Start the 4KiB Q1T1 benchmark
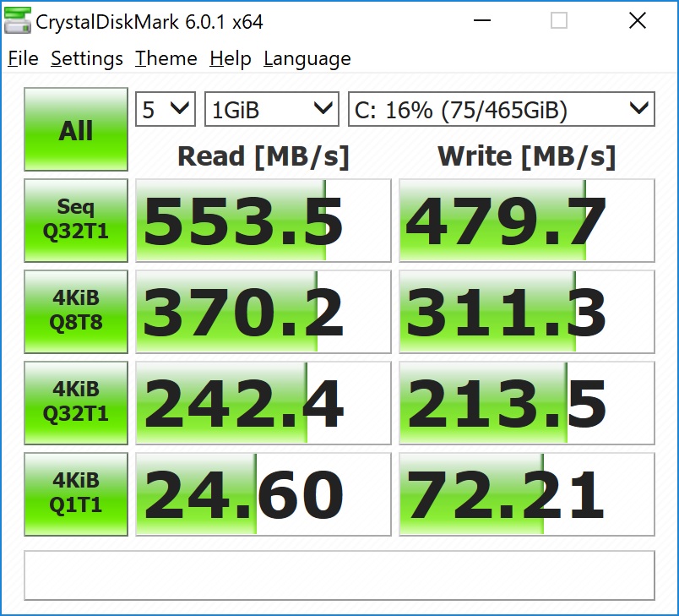Screen dimensions: 679x616 tap(76, 494)
